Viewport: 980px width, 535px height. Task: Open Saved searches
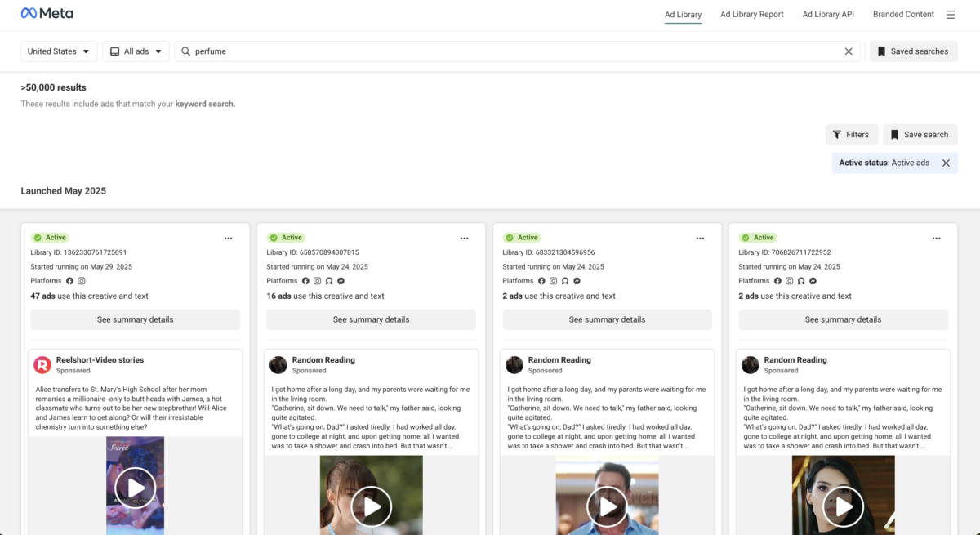(x=912, y=51)
